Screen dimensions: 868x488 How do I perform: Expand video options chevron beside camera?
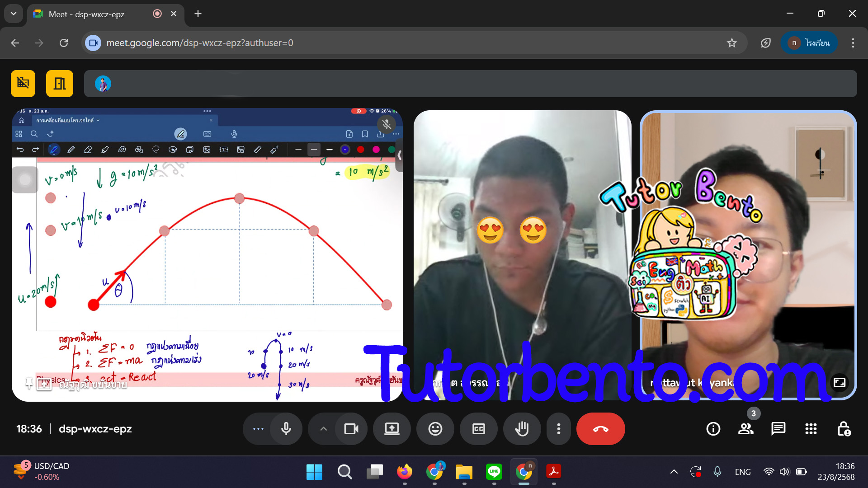pos(323,429)
